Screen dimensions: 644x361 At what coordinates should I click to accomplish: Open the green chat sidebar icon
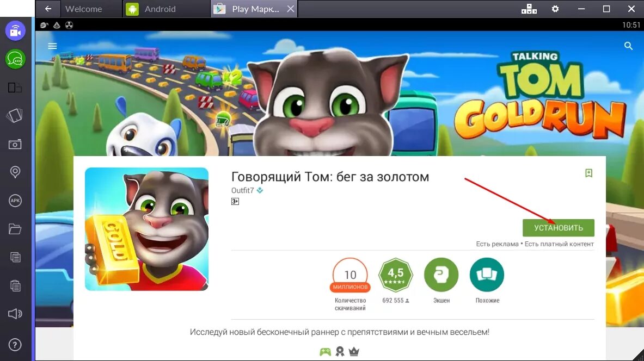[x=15, y=59]
